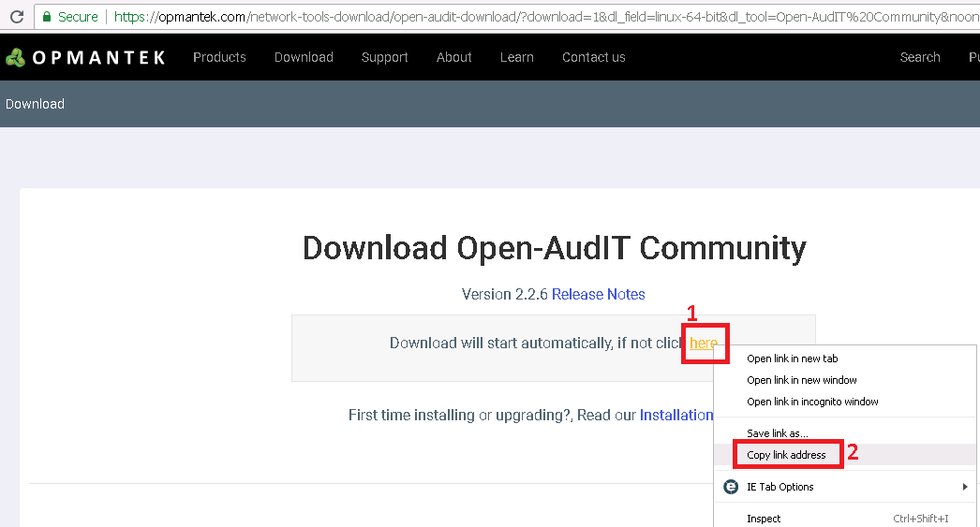Click the browser address bar URL

[543, 17]
